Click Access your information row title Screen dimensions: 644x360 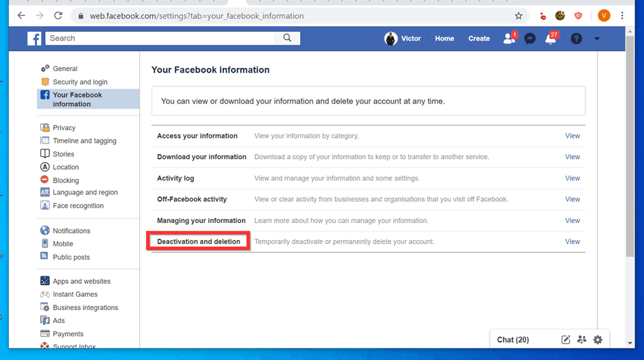197,136
